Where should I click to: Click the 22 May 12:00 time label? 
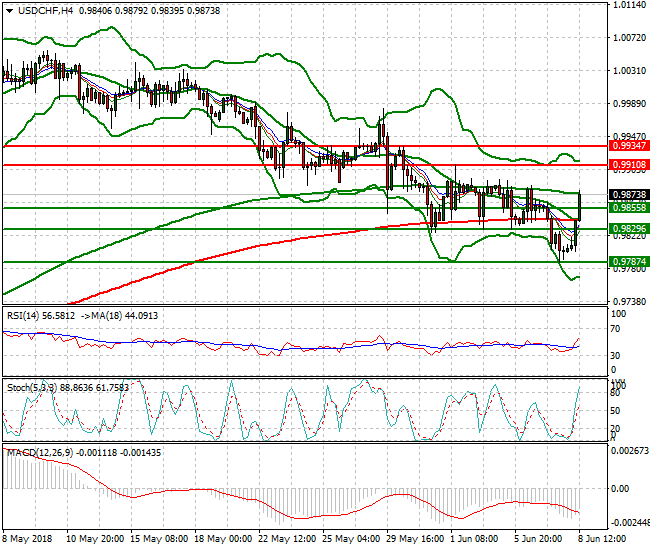tap(287, 539)
